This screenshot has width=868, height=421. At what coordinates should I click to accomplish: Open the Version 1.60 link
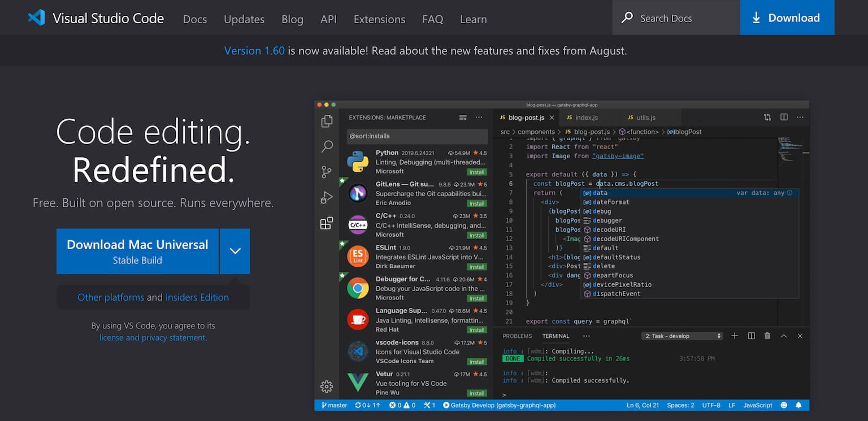pyautogui.click(x=254, y=50)
